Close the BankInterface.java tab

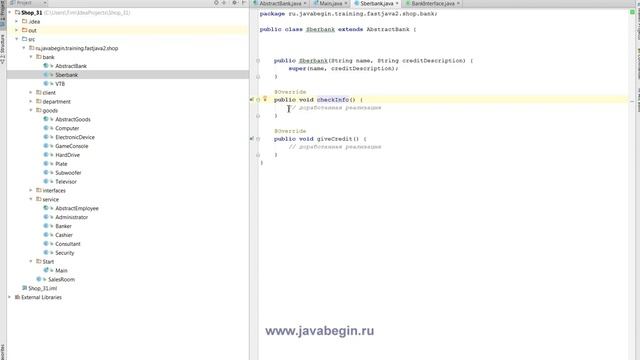tap(458, 3)
